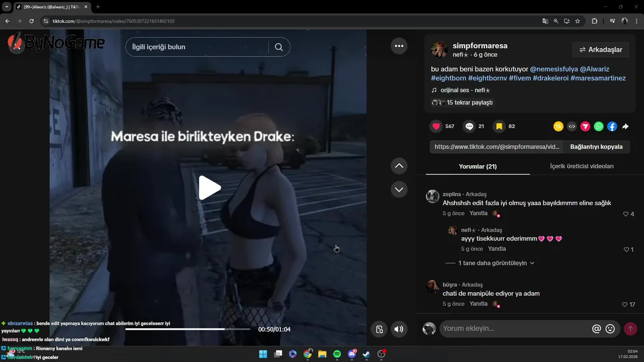This screenshot has height=362, width=644.
Task: Send to friends via pink arrow icon
Action: [x=585, y=127]
